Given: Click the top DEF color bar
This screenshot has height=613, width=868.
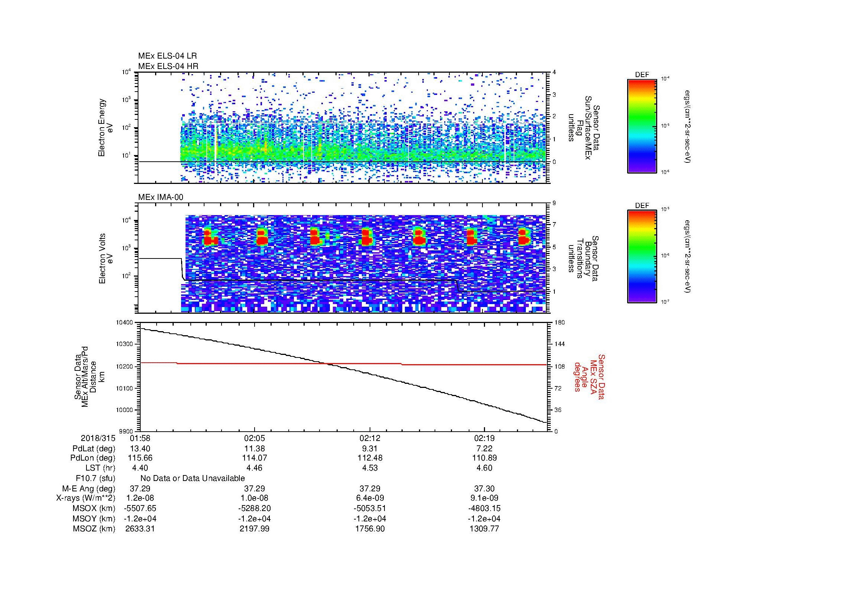Looking at the screenshot, I should click(x=642, y=126).
